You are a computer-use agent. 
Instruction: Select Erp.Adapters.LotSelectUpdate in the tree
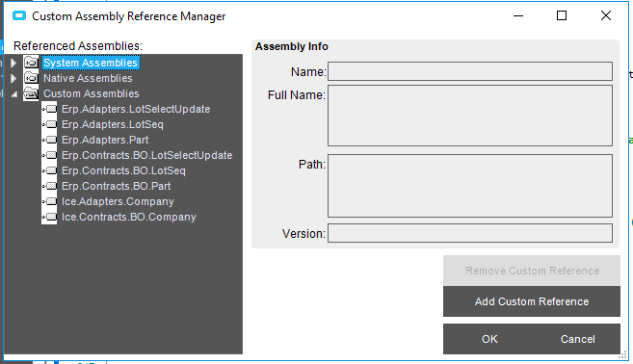pyautogui.click(x=136, y=109)
